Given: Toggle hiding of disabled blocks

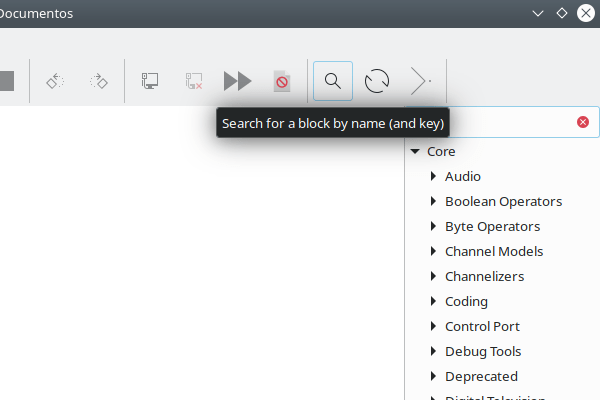Looking at the screenshot, I should click(x=282, y=81).
